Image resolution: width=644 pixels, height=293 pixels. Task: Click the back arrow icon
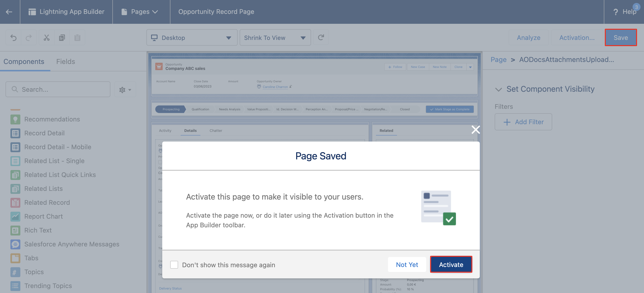click(9, 12)
